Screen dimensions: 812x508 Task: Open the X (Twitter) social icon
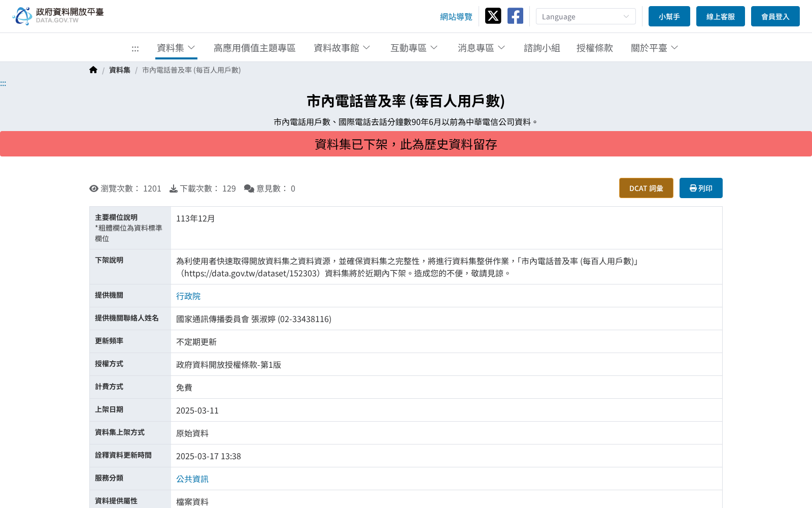493,16
